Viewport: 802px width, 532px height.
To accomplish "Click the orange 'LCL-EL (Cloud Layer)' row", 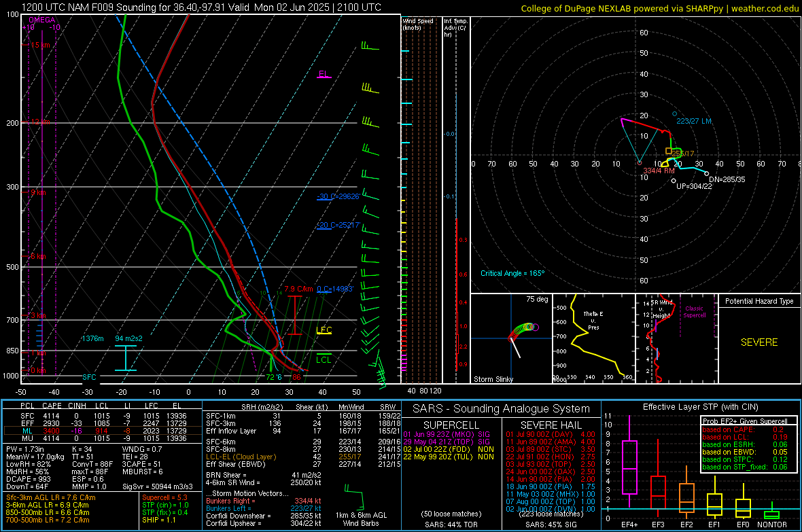I will coord(302,457).
